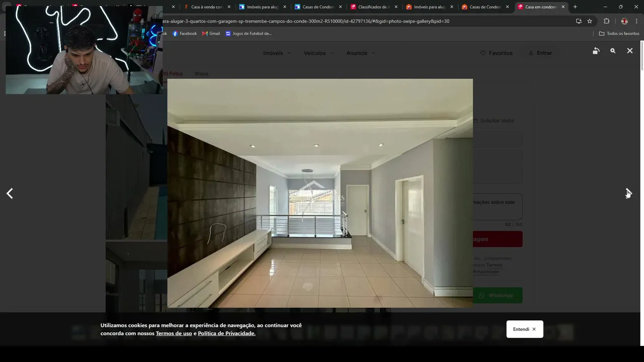
Task: Open the browser profile avatar
Action: coord(624,21)
